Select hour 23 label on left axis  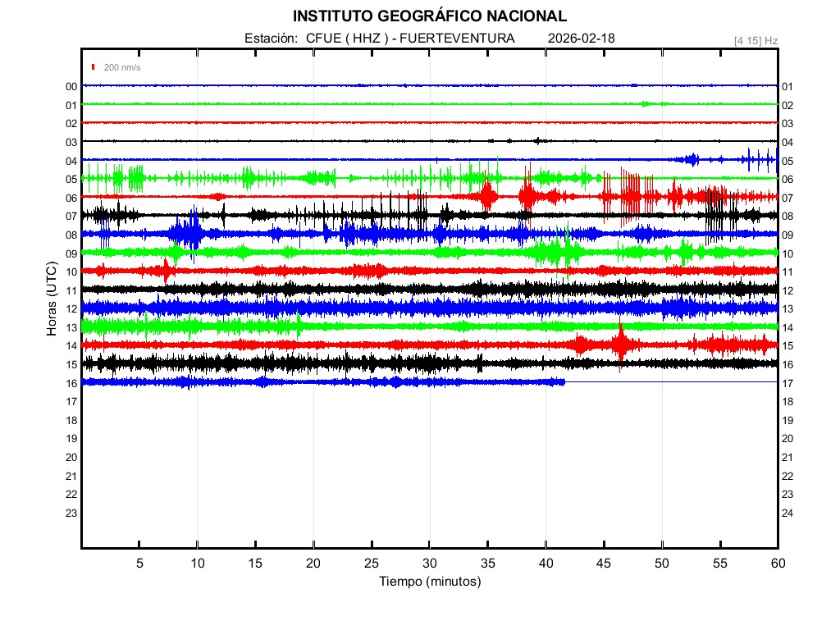71,513
